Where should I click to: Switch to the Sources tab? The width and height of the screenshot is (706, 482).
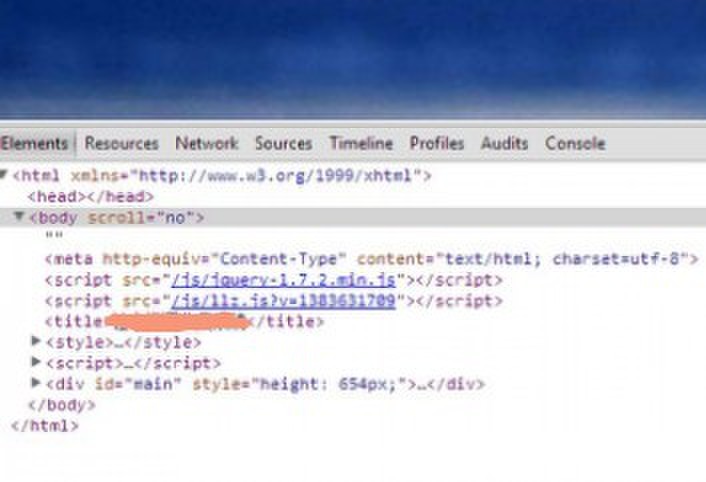point(284,144)
